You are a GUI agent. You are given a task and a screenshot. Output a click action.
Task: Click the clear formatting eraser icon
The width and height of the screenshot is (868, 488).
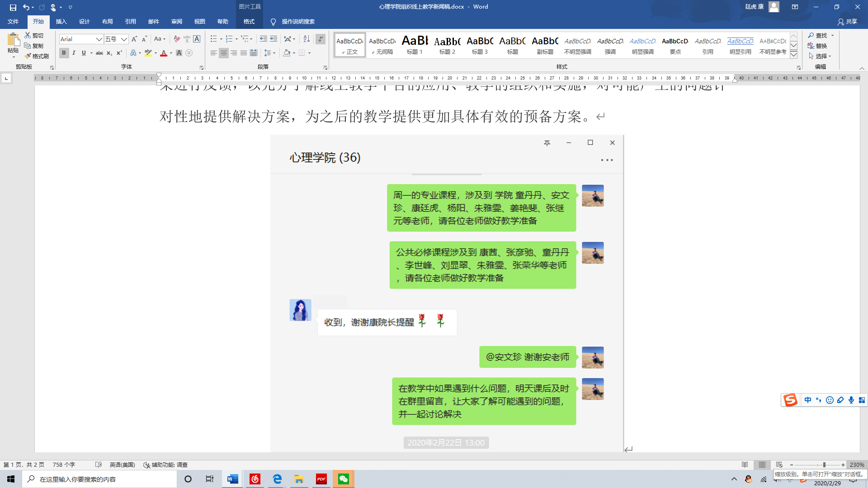coord(177,39)
